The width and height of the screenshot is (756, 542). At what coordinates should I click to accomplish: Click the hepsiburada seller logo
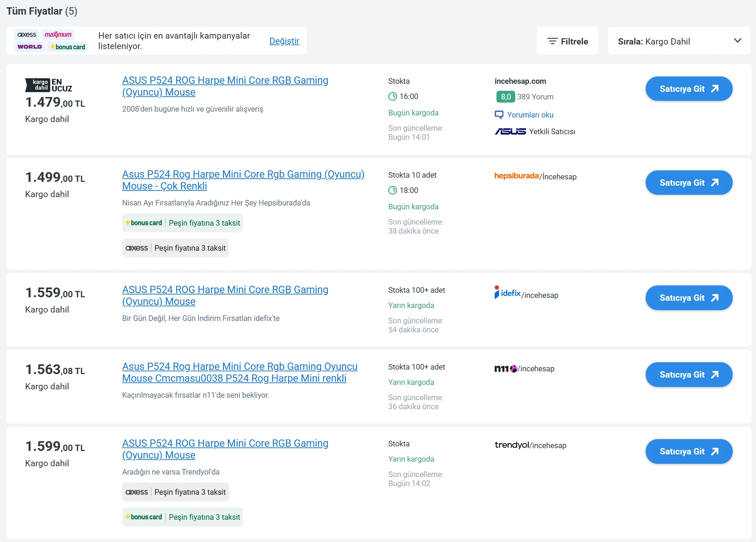(x=516, y=176)
